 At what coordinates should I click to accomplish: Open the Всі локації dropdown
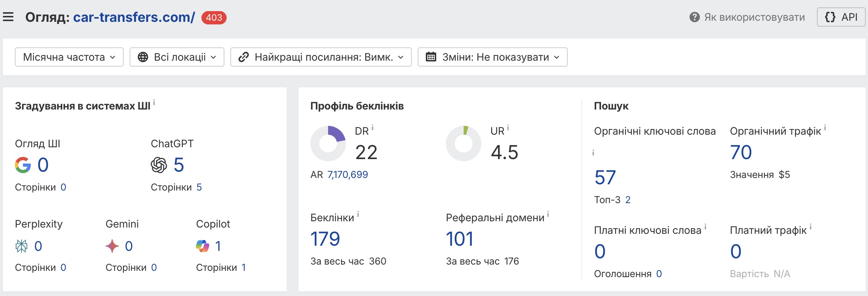[177, 57]
